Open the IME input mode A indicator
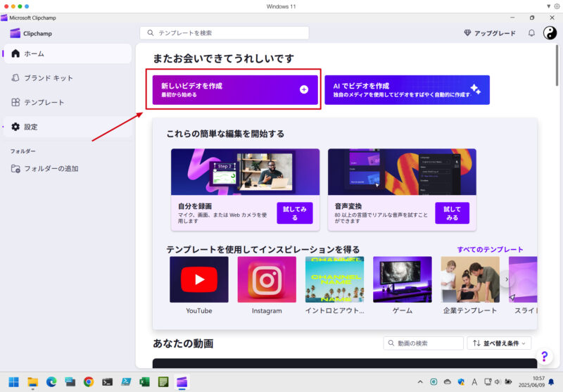Screen dimensions: 563x392 point(474,382)
